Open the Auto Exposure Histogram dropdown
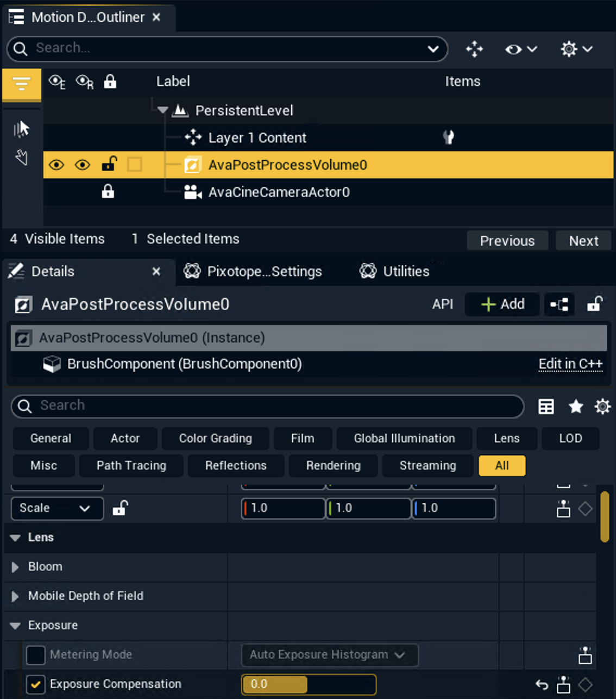This screenshot has width=616, height=699. [x=329, y=655]
